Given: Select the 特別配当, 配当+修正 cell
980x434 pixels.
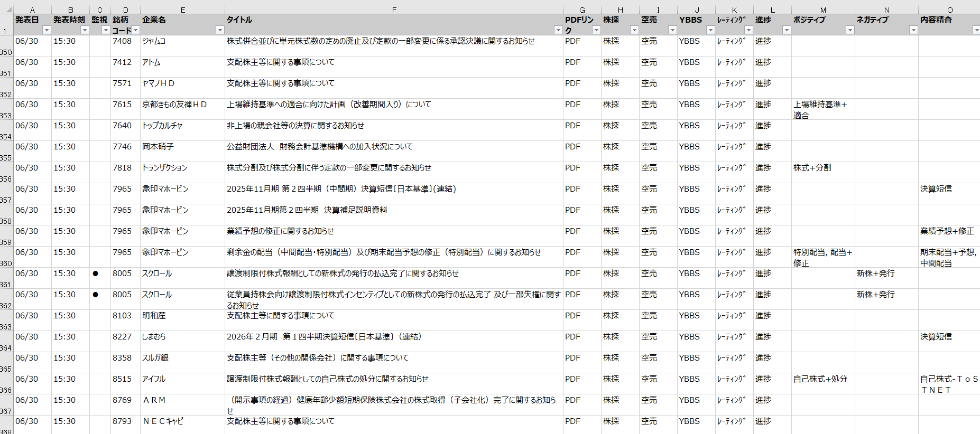Looking at the screenshot, I should tap(823, 257).
